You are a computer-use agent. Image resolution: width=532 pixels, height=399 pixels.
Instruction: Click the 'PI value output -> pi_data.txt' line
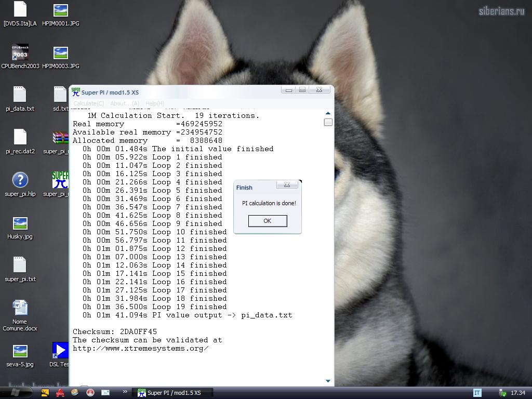187,315
